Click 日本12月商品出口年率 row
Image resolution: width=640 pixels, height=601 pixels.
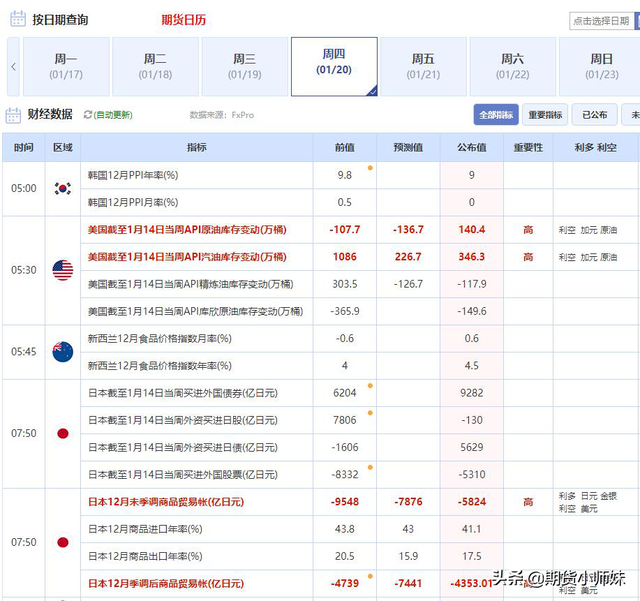[x=359, y=556]
